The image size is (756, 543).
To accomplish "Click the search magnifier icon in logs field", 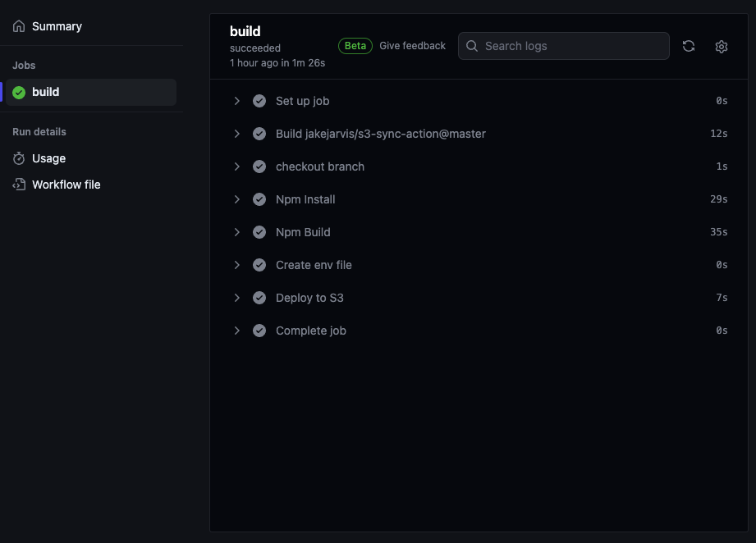I will click(472, 46).
